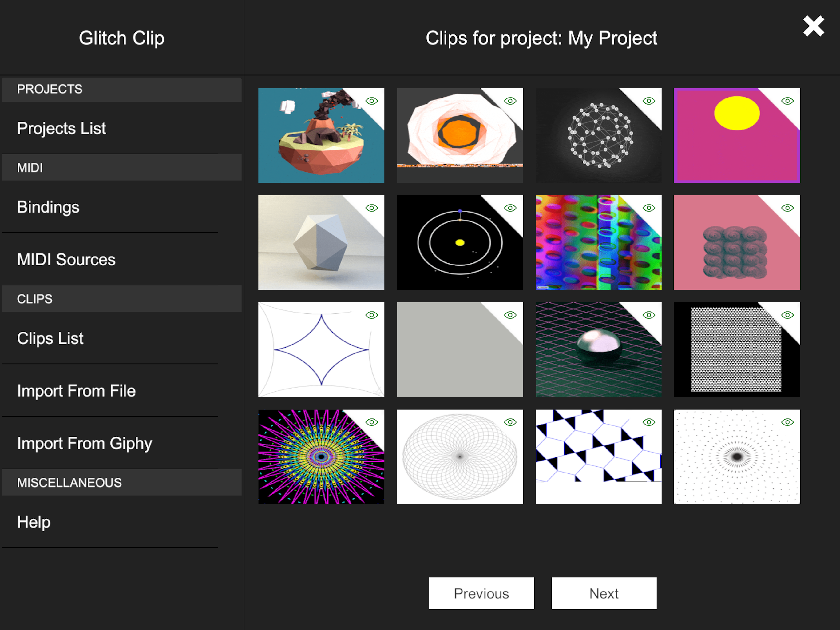Click eye icon on colorful mandala clip

coord(371,422)
